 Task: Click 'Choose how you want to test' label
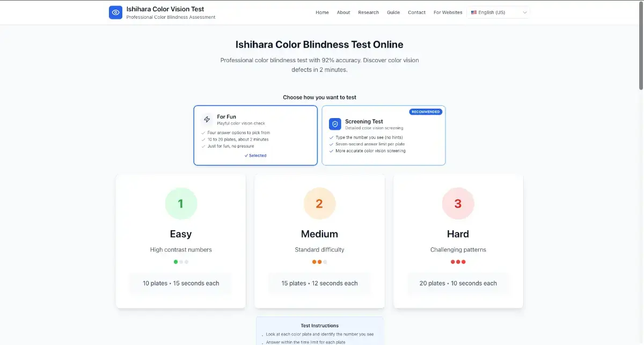320,98
